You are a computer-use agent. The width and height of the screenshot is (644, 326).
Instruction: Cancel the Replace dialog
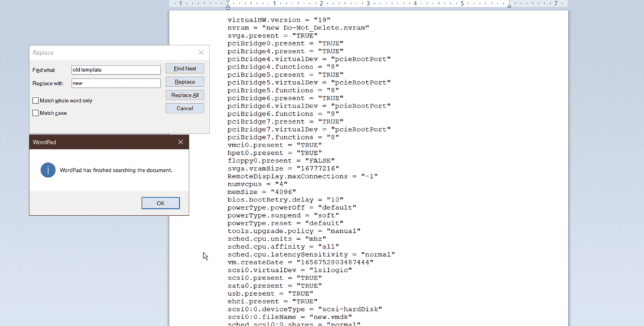(184, 108)
